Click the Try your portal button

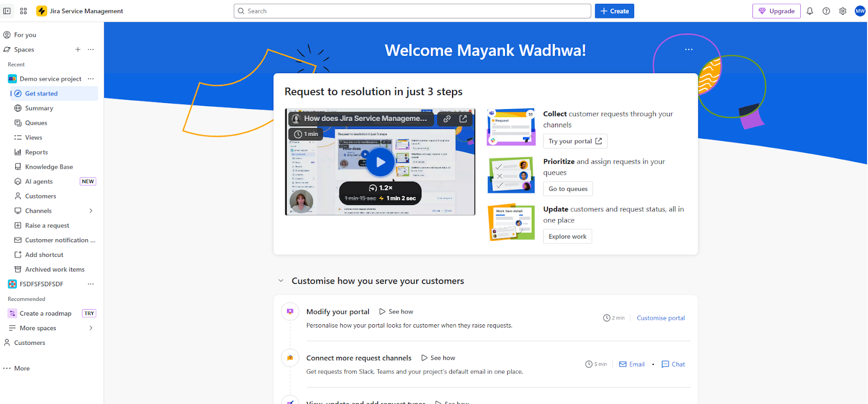[x=575, y=141]
